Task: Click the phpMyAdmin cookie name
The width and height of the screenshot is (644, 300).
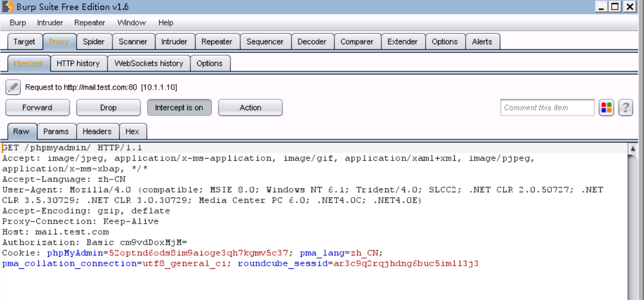Action: [75, 253]
